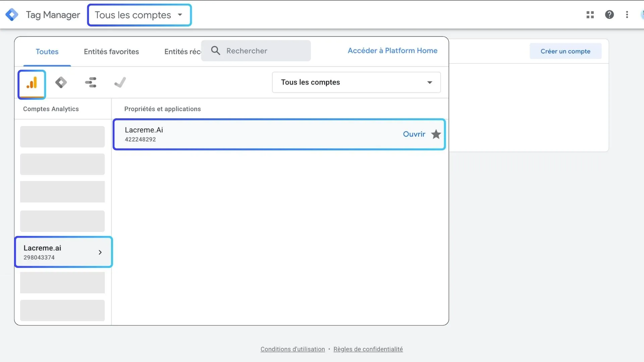The image size is (644, 362).
Task: Open the three-dot overflow menu icon
Action: [x=627, y=15]
